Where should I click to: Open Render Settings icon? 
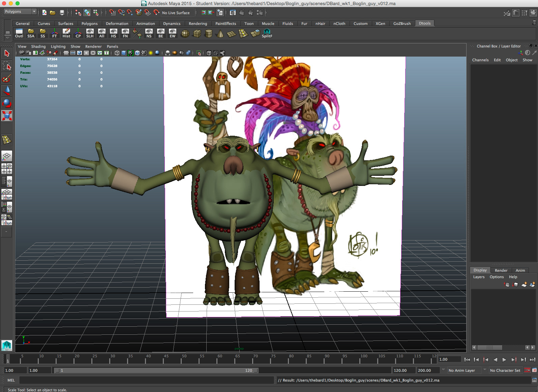pos(259,12)
